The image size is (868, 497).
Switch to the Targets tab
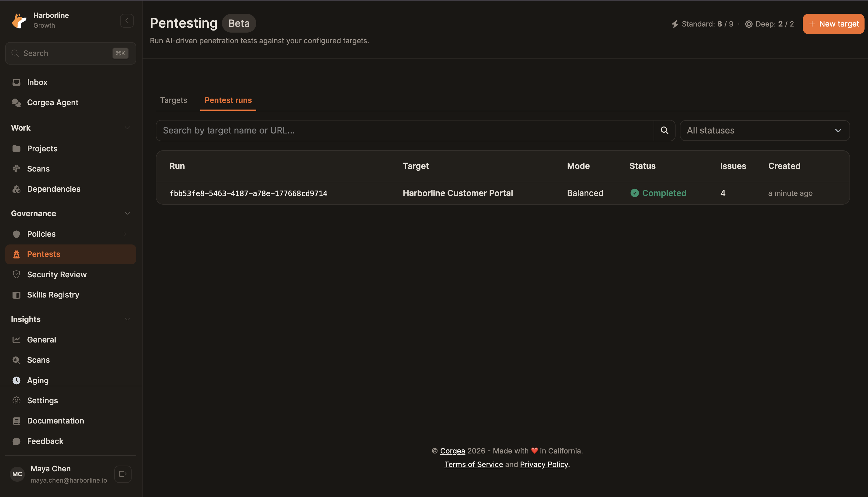173,100
